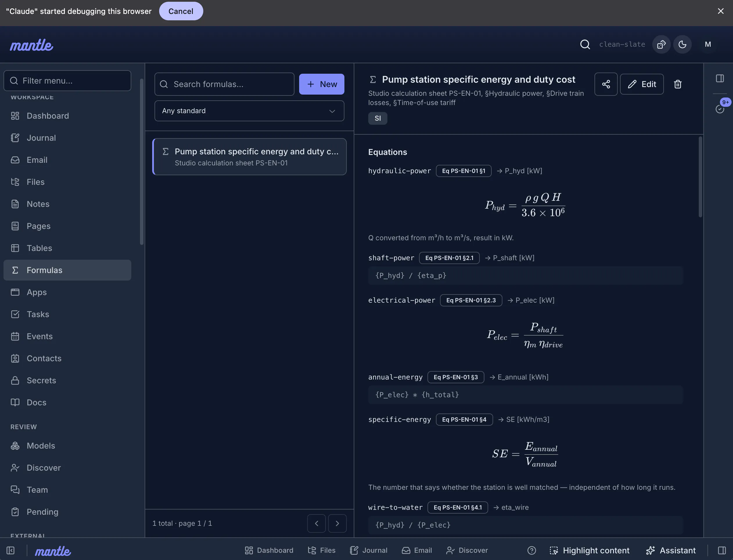Open Secrets in the sidebar
733x560 pixels.
67,380
